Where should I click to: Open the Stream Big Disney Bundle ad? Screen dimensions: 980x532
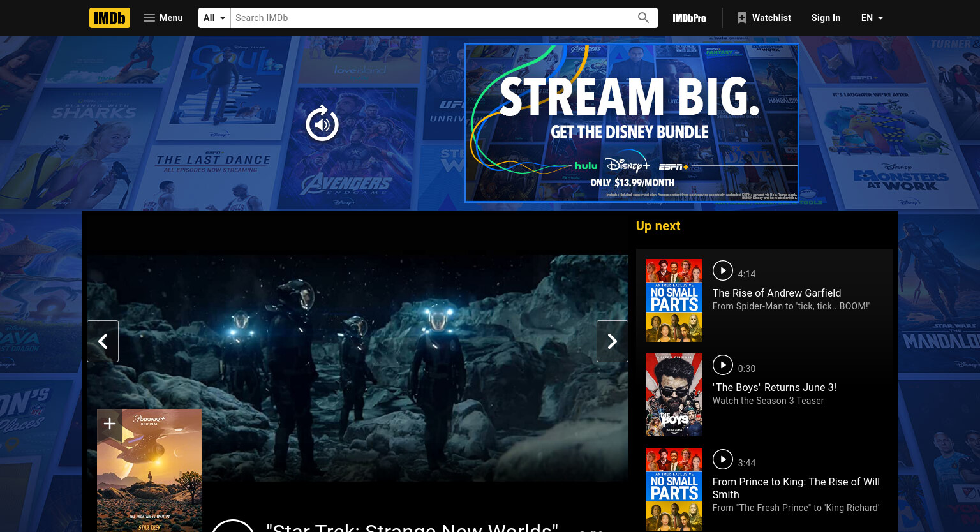632,123
